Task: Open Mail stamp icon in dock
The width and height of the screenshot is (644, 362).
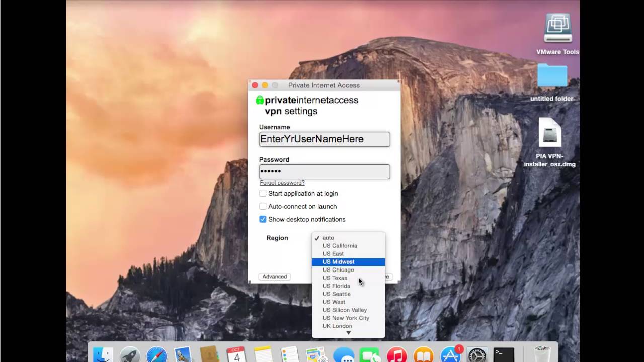Action: [x=183, y=354]
